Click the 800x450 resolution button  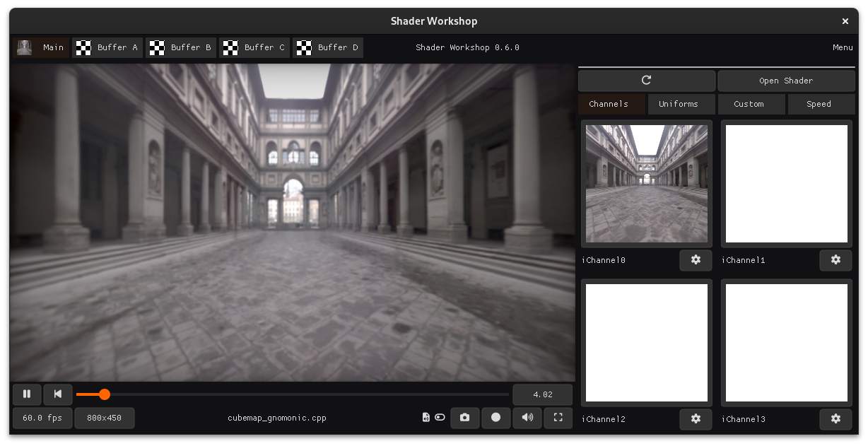click(105, 418)
